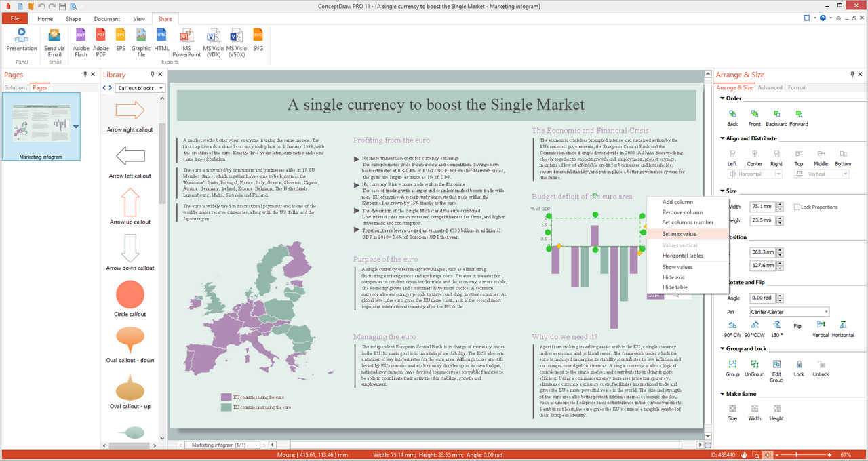Collapse the Order section
Image resolution: width=868 pixels, height=461 pixels.
pyautogui.click(x=722, y=98)
